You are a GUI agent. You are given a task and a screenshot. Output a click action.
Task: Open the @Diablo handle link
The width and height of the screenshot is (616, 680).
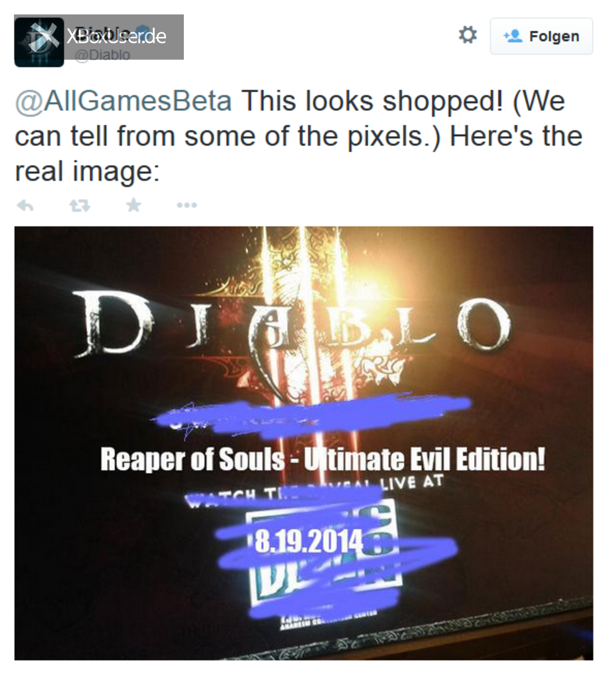pyautogui.click(x=102, y=55)
